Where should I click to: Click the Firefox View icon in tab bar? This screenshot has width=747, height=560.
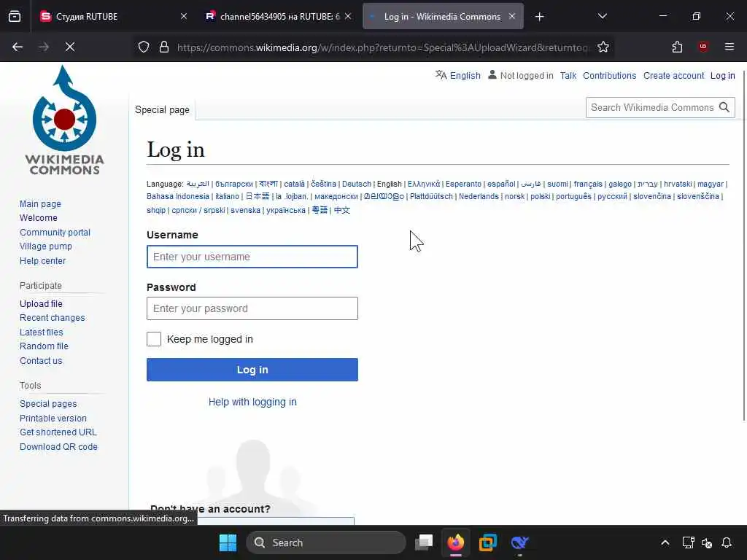coord(15,17)
